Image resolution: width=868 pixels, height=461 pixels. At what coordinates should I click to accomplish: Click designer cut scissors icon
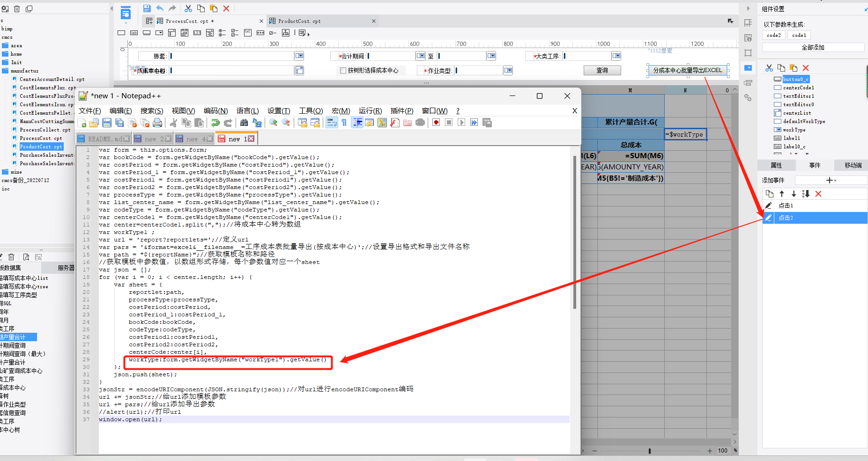point(188,8)
